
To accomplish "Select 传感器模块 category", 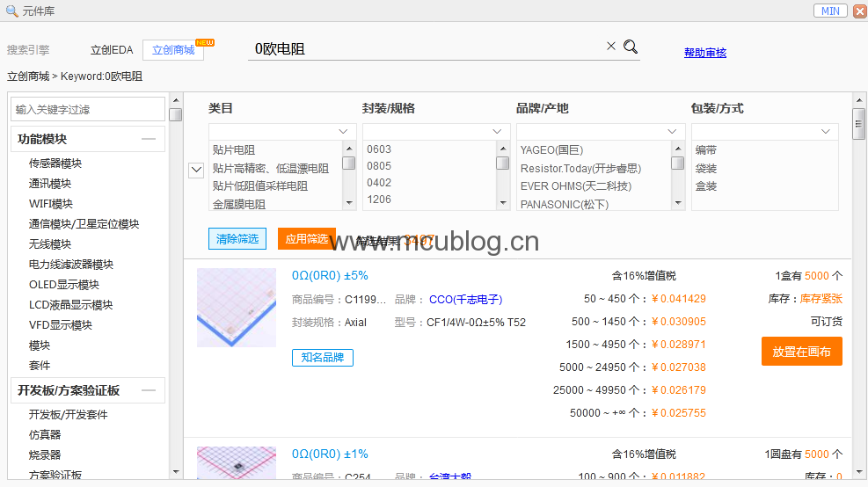I will coord(55,164).
